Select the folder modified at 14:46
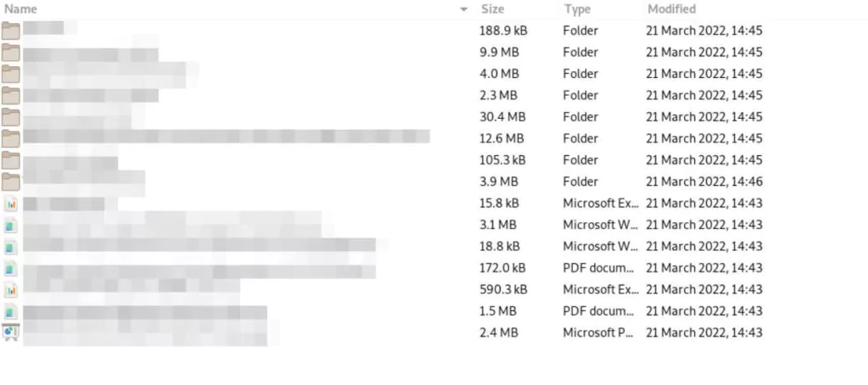This screenshot has width=868, height=385. (x=387, y=181)
